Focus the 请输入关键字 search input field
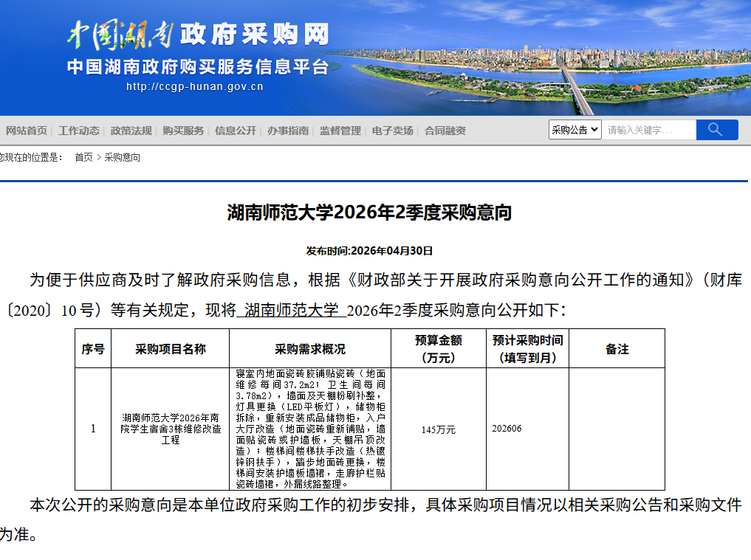 pyautogui.click(x=649, y=130)
